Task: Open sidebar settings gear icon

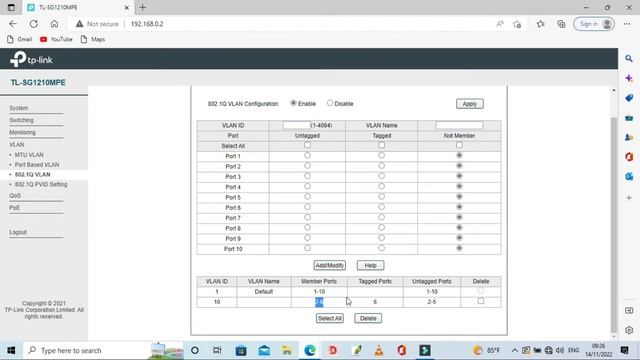Action: pos(629,330)
